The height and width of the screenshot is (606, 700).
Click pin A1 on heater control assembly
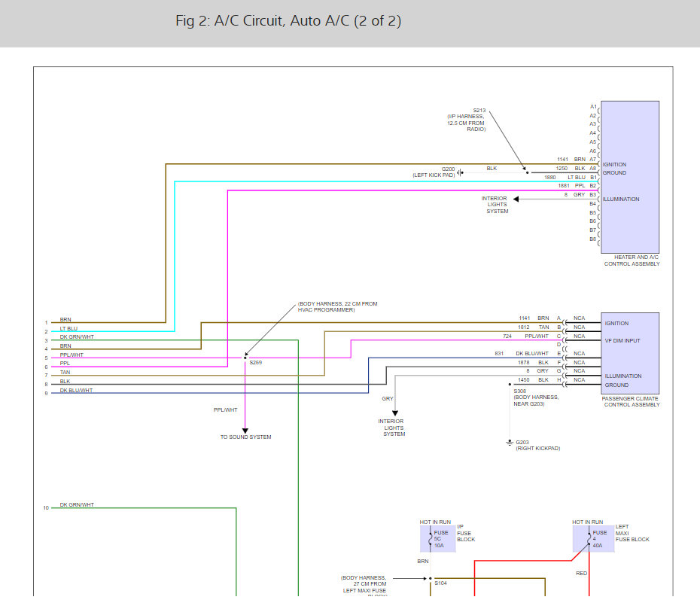click(593, 107)
